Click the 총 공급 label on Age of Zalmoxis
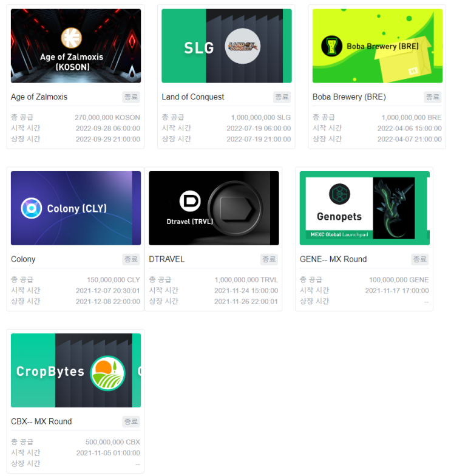The height and width of the screenshot is (476, 451). (x=22, y=117)
